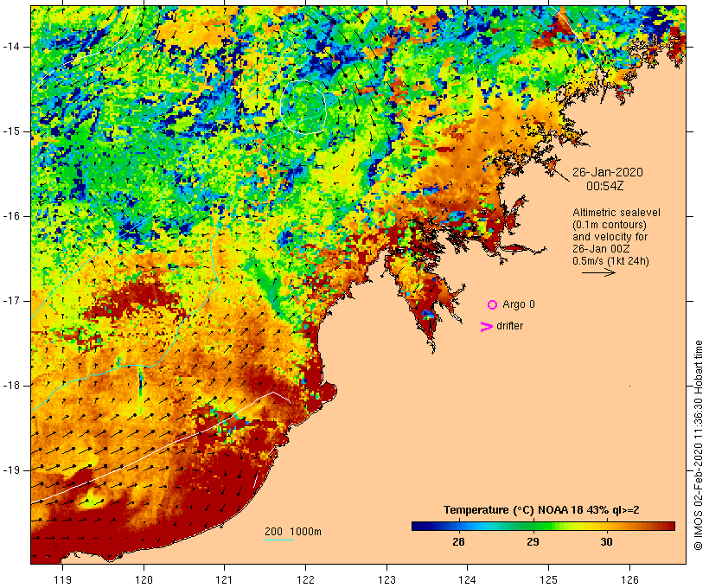
Task: Click the time text 00:54Z
Action: [605, 186]
